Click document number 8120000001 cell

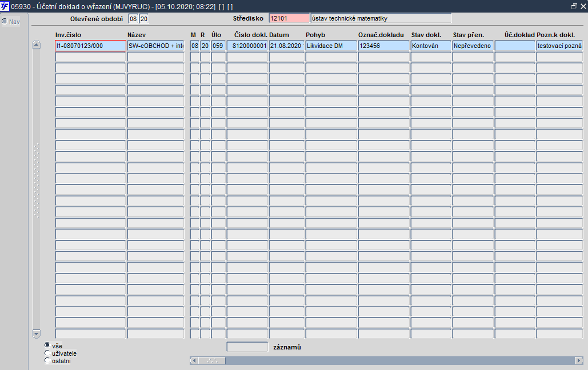pos(247,46)
